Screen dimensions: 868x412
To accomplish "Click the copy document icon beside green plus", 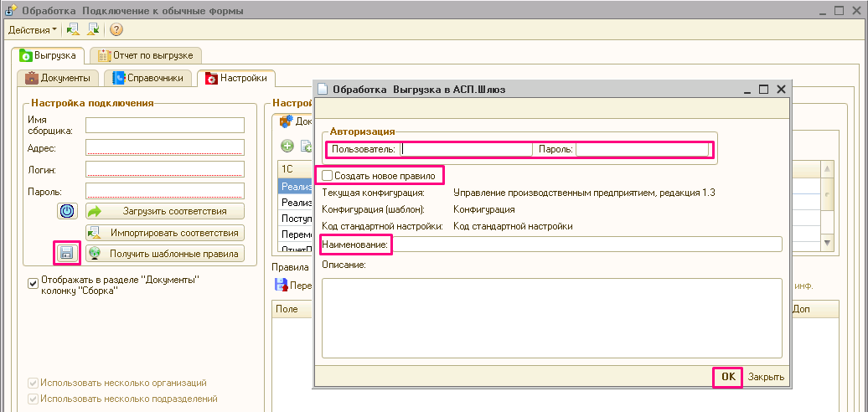I will tap(306, 146).
